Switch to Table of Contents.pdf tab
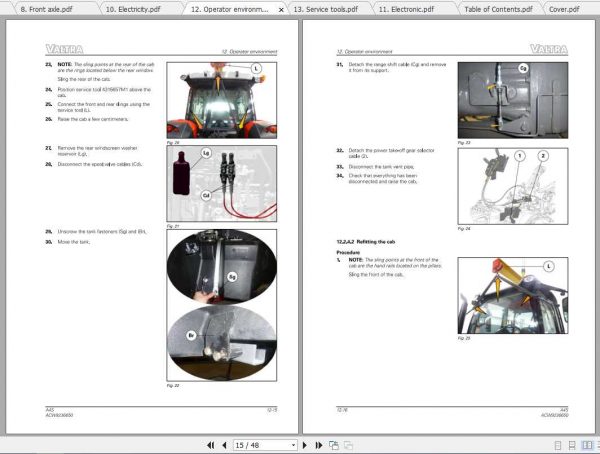 click(498, 9)
